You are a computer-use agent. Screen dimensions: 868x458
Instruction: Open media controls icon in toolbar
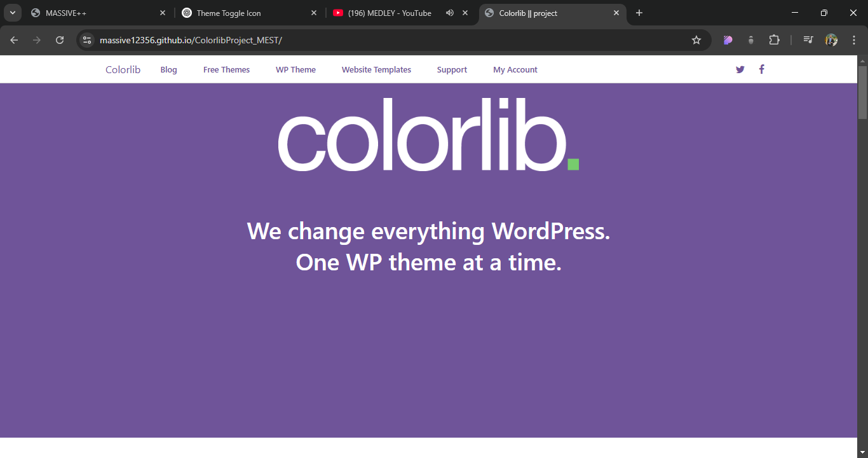[x=808, y=40]
